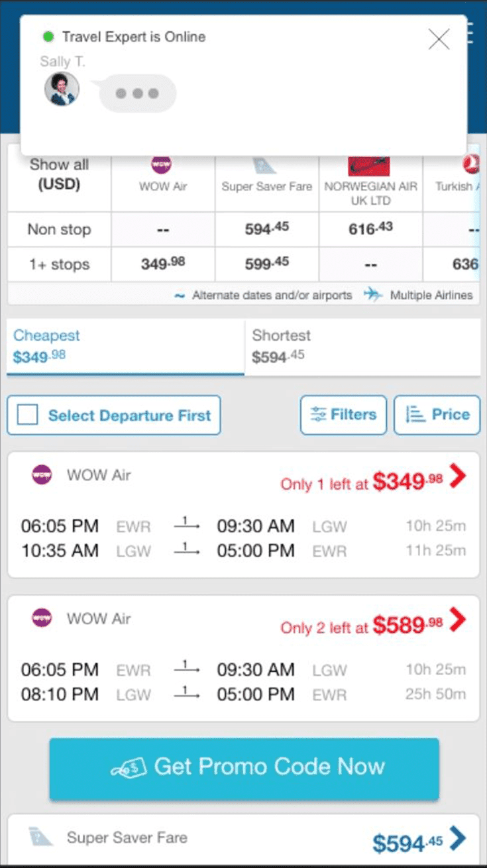The image size is (487, 868).
Task: Switch to the Cheapest tab
Action: (x=125, y=347)
